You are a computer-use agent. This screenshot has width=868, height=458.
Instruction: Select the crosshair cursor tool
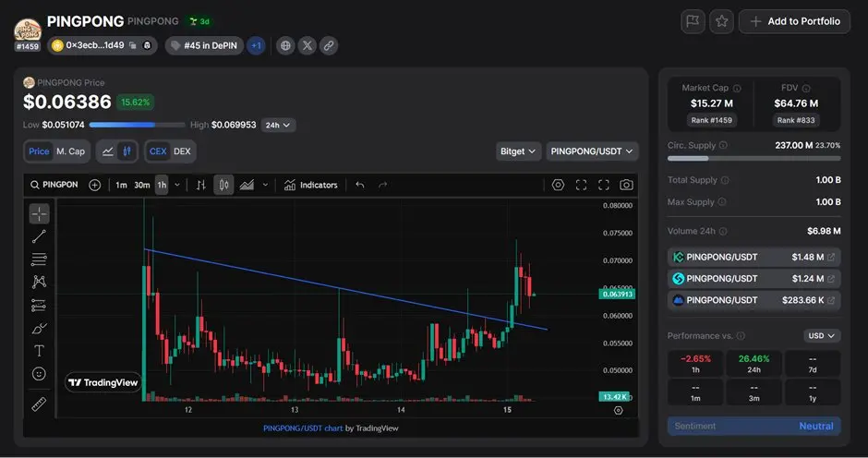pyautogui.click(x=40, y=214)
